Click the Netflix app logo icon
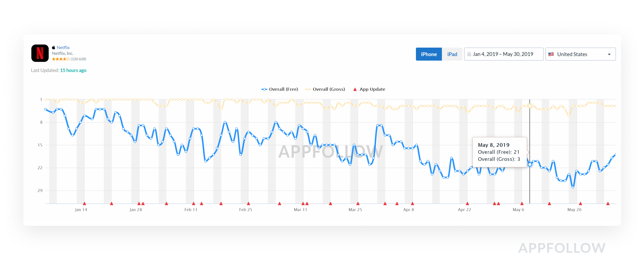Image resolution: width=644 pixels, height=270 pixels. coord(40,53)
